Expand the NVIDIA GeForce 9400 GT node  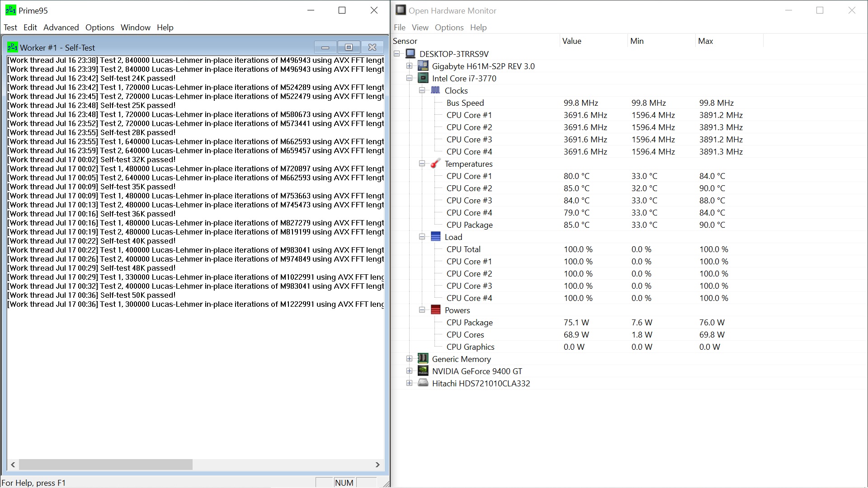pyautogui.click(x=409, y=371)
